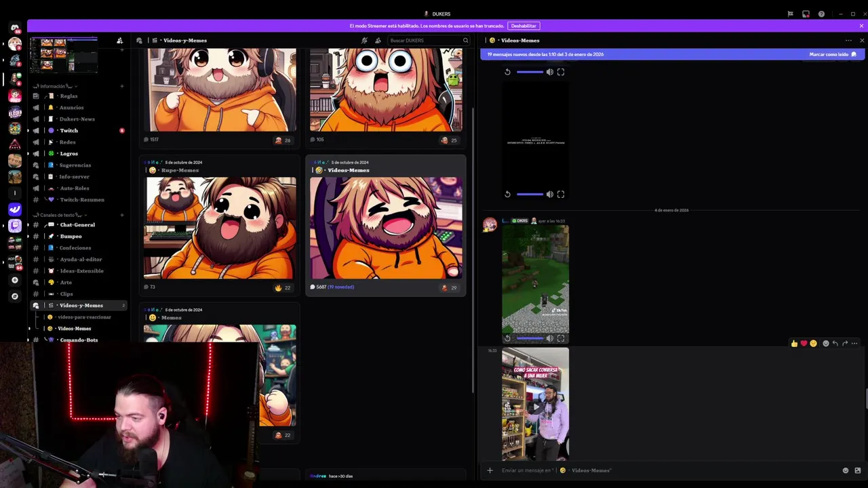Click Deshabilitar to turn off Streamer mode
Screen dimensions: 868x488
pos(524,26)
